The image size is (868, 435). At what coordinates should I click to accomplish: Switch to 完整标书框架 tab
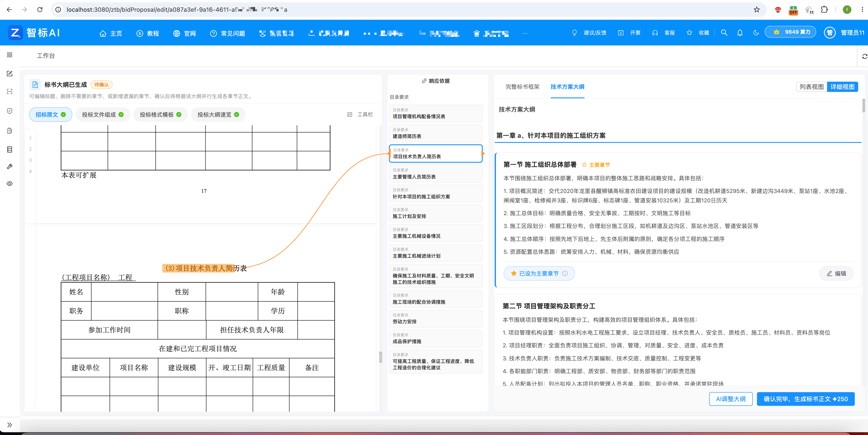pos(522,87)
